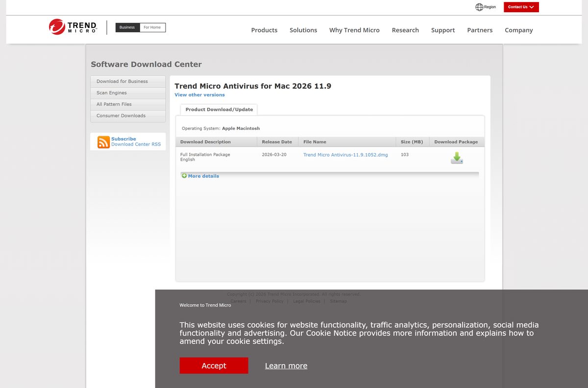Click the orange RSS feed icon
Viewport: 588px width, 388px height.
(x=103, y=142)
